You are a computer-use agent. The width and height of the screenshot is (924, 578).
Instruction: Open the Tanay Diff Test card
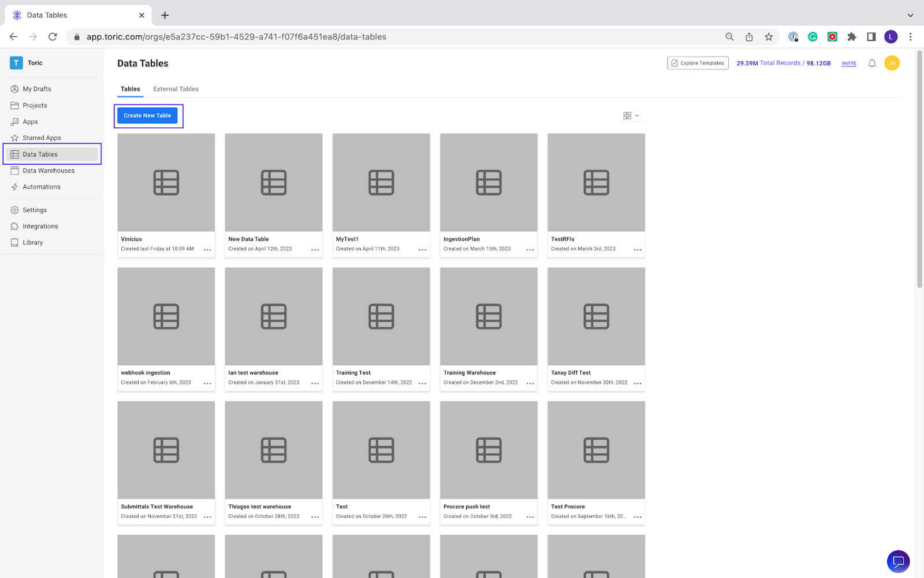(596, 329)
